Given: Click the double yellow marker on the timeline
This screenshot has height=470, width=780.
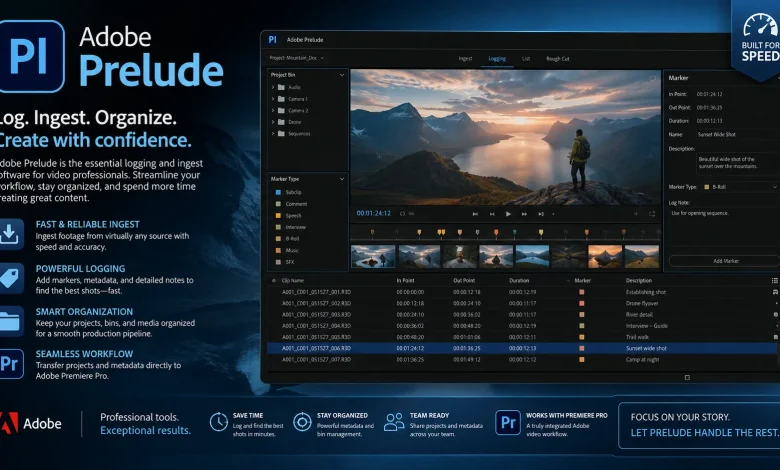Looking at the screenshot, I should coord(441,232).
